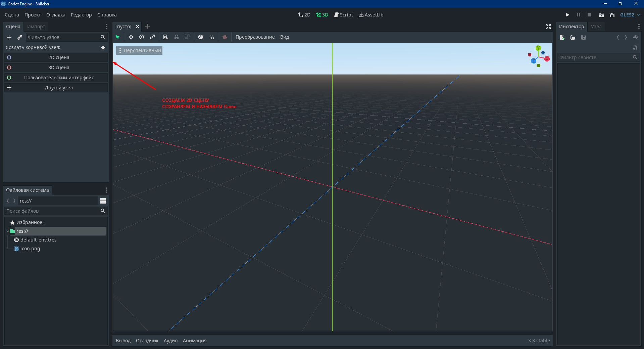Create a 2D сцена root node

coord(56,57)
